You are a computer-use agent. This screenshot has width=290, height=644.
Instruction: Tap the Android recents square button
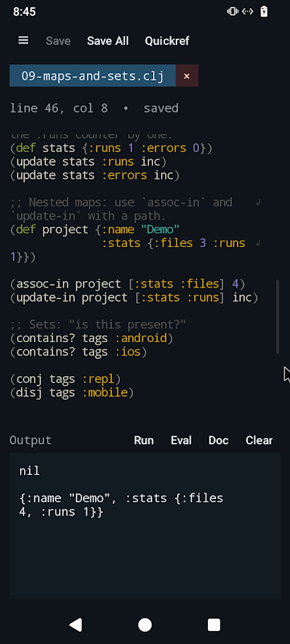tap(213, 625)
